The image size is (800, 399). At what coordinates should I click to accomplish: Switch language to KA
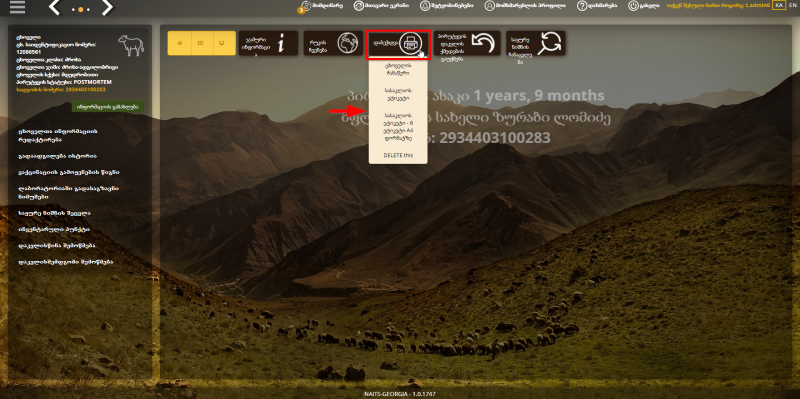(x=779, y=6)
